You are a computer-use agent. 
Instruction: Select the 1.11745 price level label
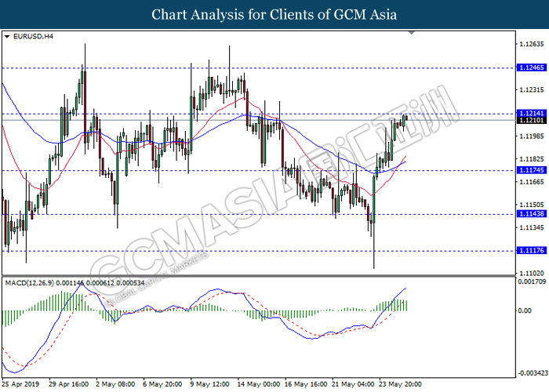tap(532, 170)
